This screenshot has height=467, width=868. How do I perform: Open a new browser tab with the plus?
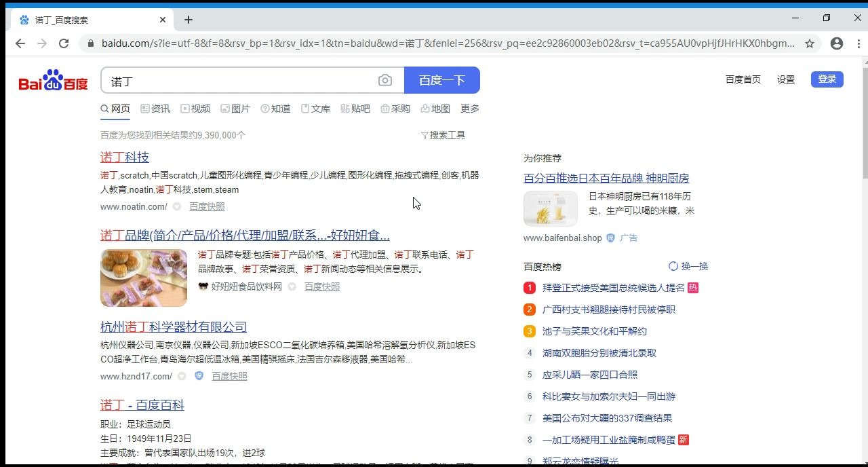(188, 20)
